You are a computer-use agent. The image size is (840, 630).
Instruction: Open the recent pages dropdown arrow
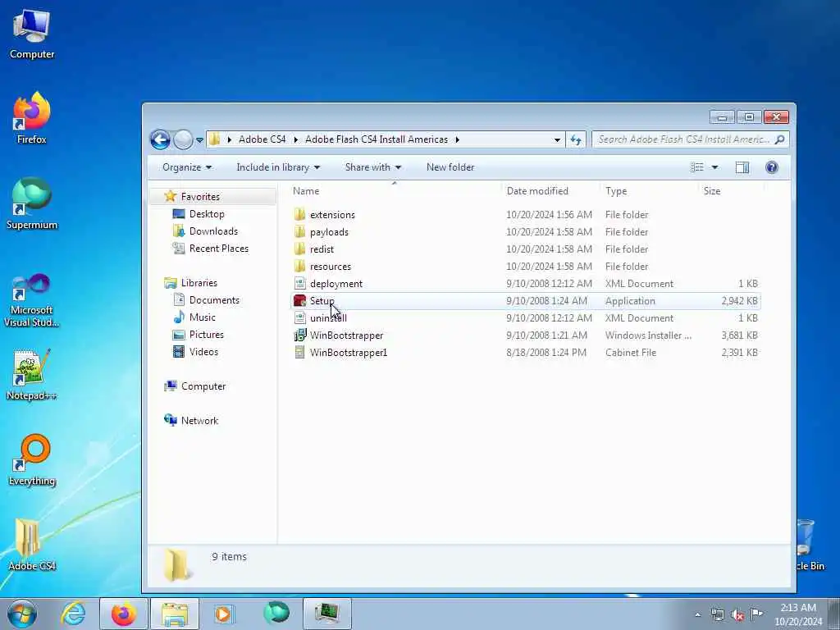pos(199,140)
